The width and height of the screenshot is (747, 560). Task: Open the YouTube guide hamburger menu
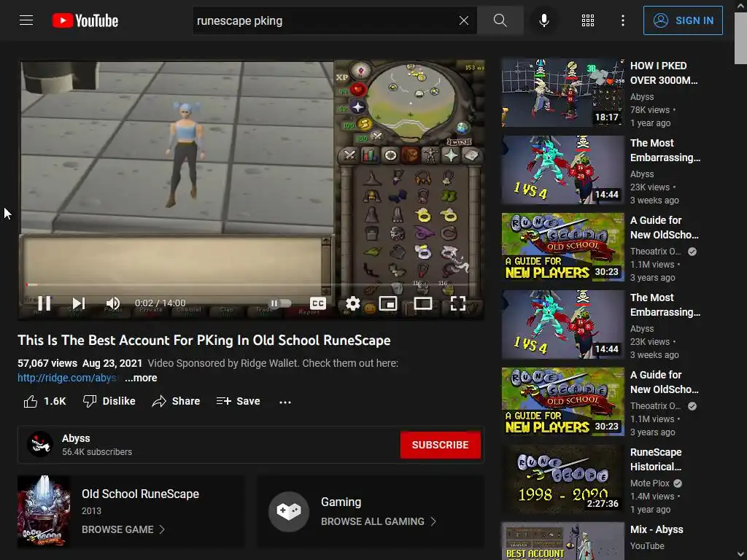point(26,20)
